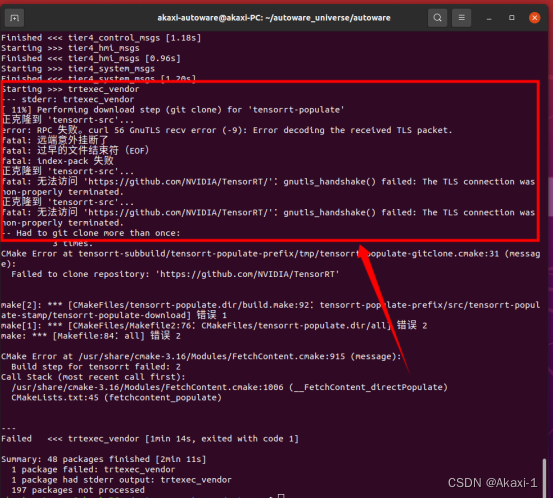Click the 'error: RPC' curl 56 GnuTLS line

[227, 130]
